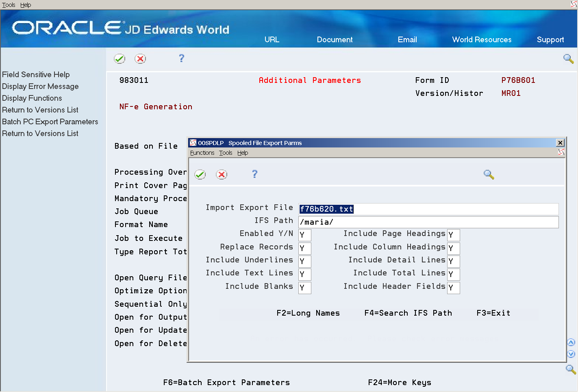Click the number 983011 on the form
Image resolution: width=578 pixels, height=392 pixels.
[x=134, y=80]
